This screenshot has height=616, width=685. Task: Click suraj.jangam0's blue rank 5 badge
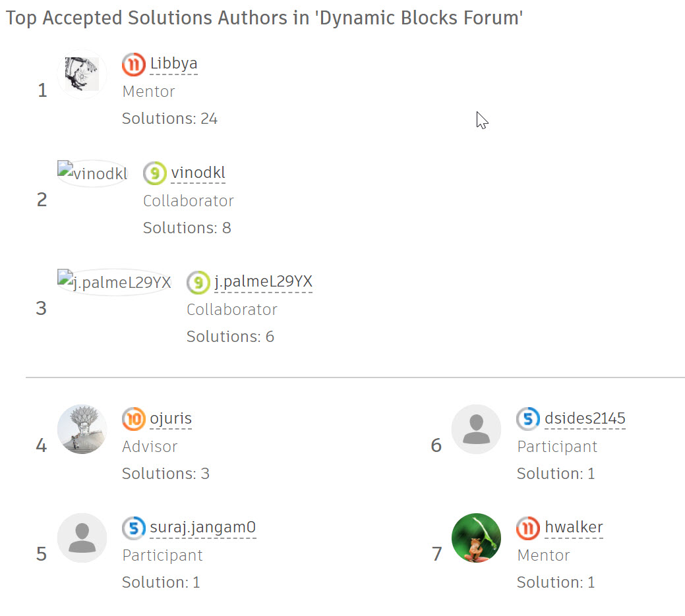click(x=133, y=528)
